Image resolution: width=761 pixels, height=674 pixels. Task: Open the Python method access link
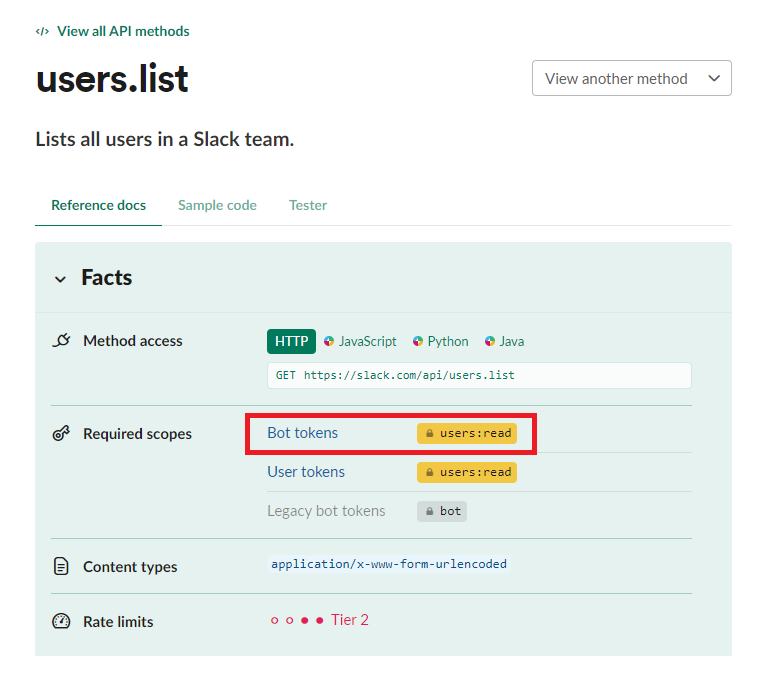click(448, 342)
